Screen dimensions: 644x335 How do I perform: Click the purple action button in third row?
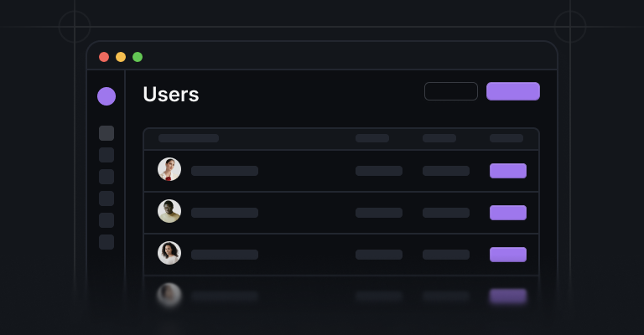click(508, 255)
